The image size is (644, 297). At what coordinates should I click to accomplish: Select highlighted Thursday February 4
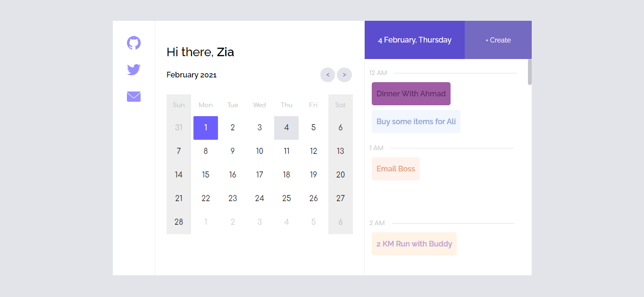(x=286, y=127)
